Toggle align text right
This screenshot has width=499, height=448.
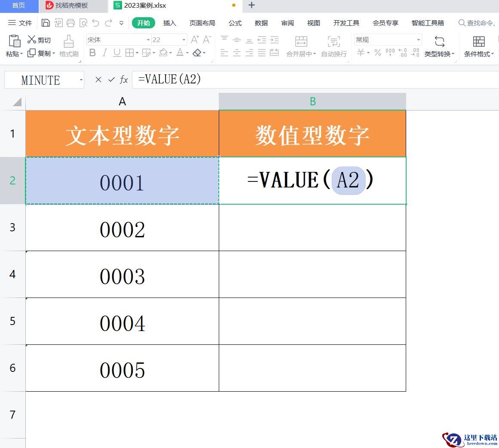pos(249,52)
